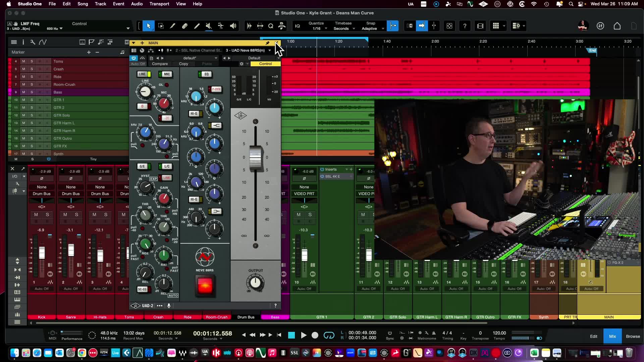The image size is (644, 362).
Task: Adjust the Neve 88RS main fader
Action: click(255, 158)
